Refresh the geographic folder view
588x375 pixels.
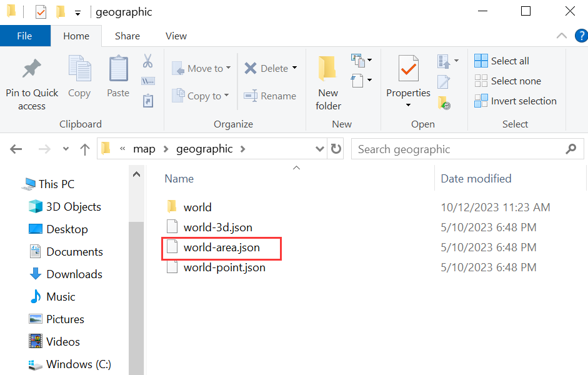[336, 149]
